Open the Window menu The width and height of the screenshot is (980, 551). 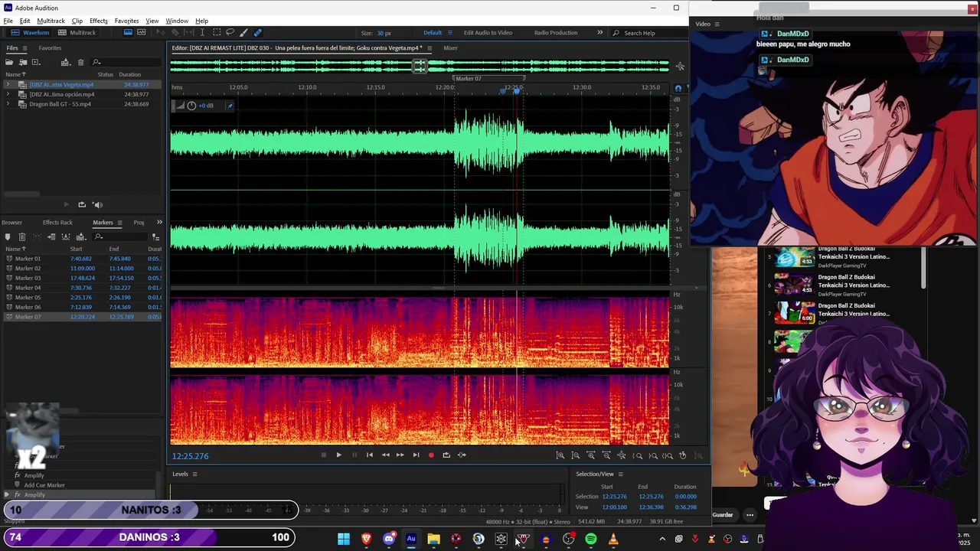click(x=176, y=21)
